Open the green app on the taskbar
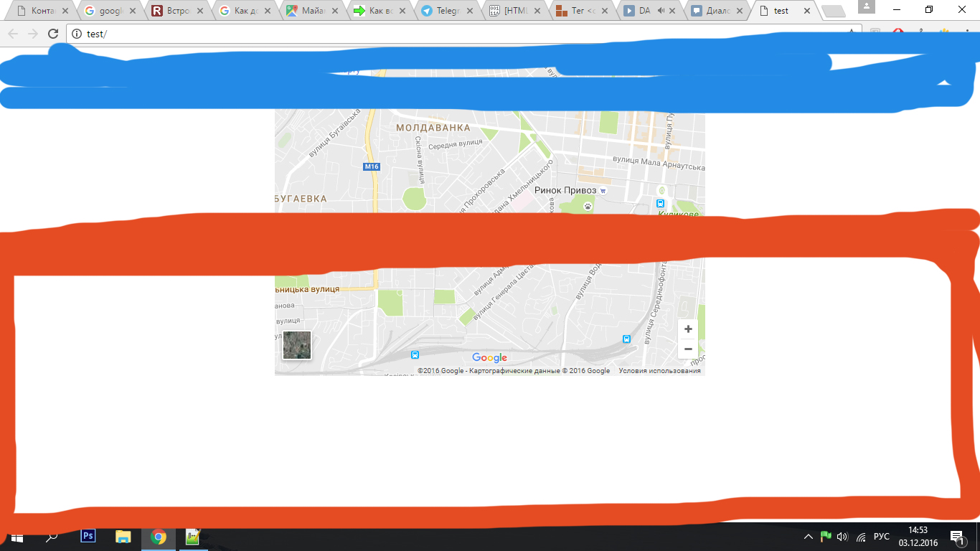980x551 pixels. coord(193,537)
